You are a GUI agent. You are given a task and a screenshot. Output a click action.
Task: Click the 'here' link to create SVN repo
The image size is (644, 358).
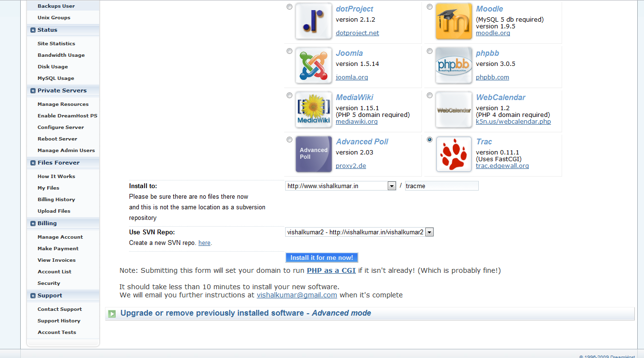[205, 243]
